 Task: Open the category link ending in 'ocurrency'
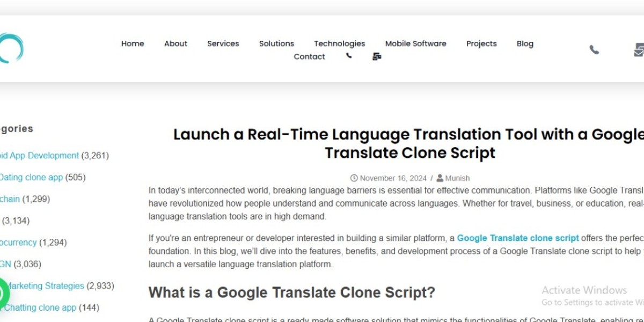pos(18,243)
